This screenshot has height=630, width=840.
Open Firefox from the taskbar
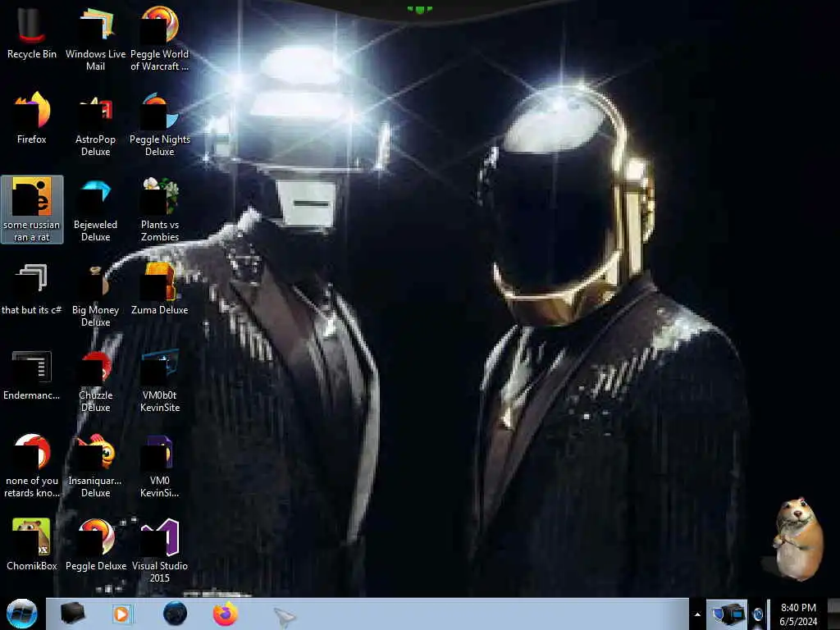tap(226, 614)
